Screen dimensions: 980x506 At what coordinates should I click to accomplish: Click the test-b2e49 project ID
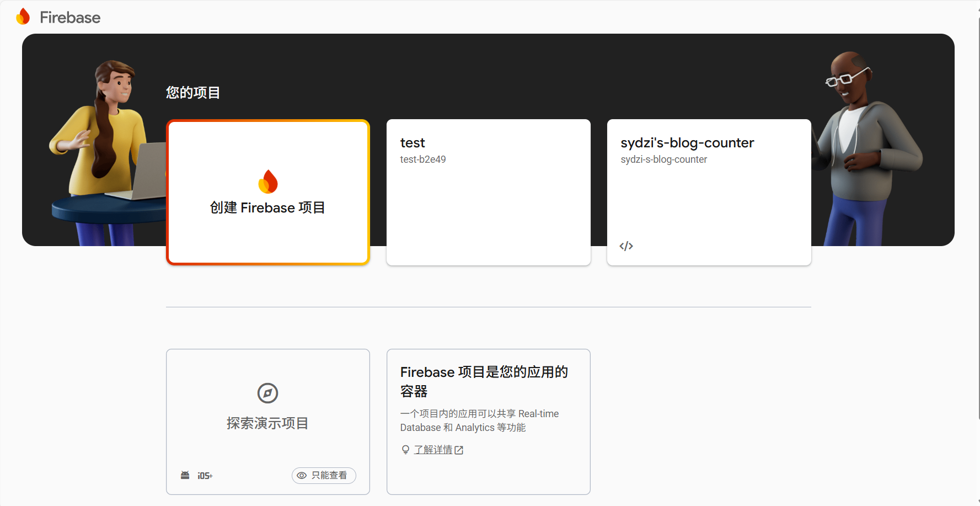point(422,159)
